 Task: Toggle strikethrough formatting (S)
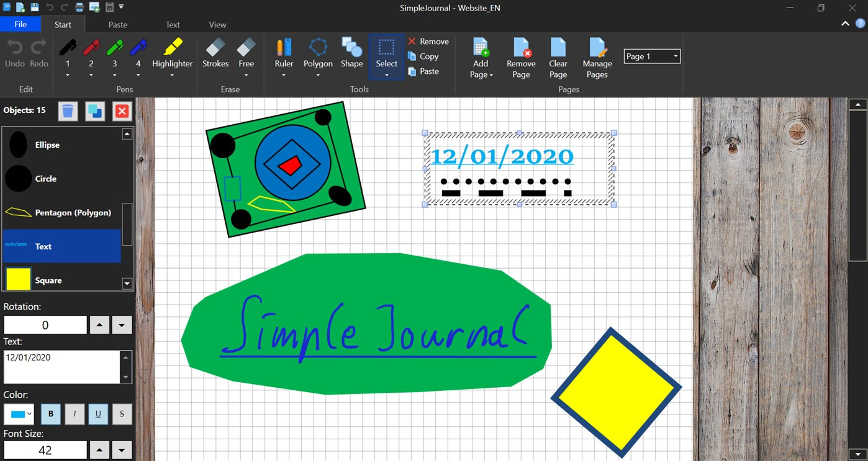(x=122, y=414)
